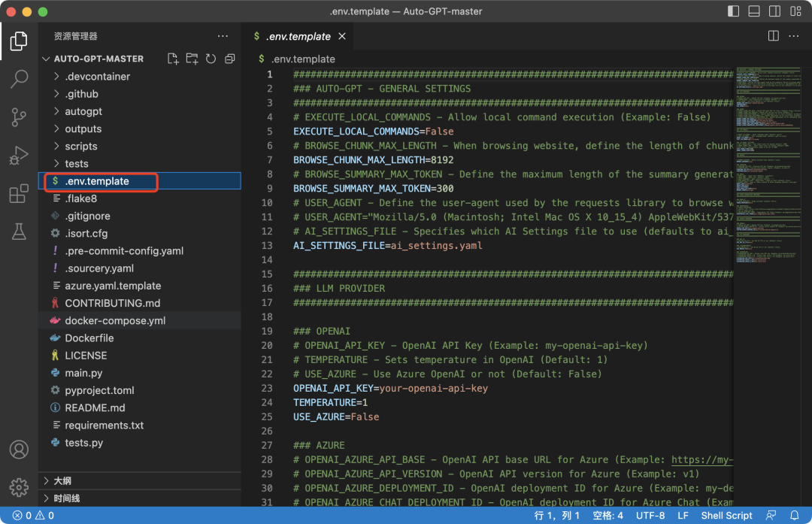This screenshot has width=812, height=524.
Task: Change language mode Shell Script
Action: coord(726,515)
